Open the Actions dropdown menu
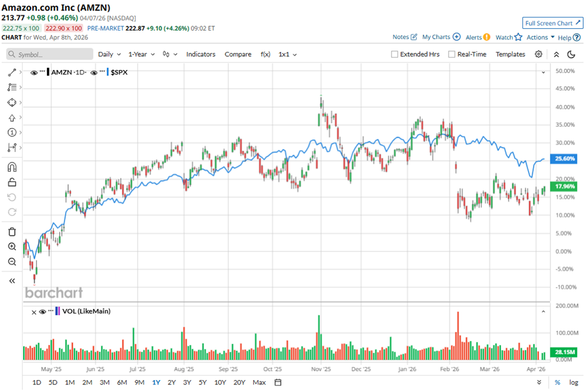This screenshot has width=588, height=392. tap(540, 38)
